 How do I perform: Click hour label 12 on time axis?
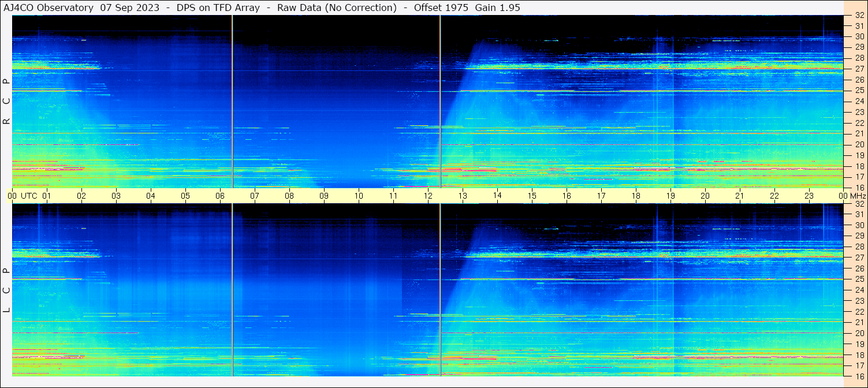pyautogui.click(x=428, y=196)
